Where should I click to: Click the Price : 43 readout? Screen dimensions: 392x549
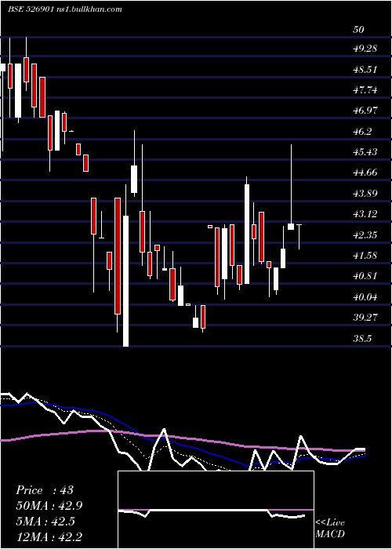(45, 490)
